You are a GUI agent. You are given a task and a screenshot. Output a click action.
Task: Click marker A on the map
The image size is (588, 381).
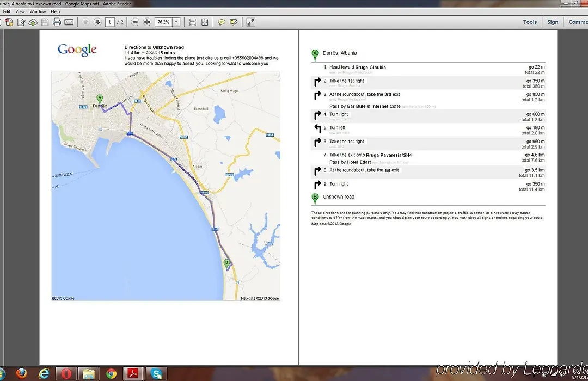pos(100,99)
